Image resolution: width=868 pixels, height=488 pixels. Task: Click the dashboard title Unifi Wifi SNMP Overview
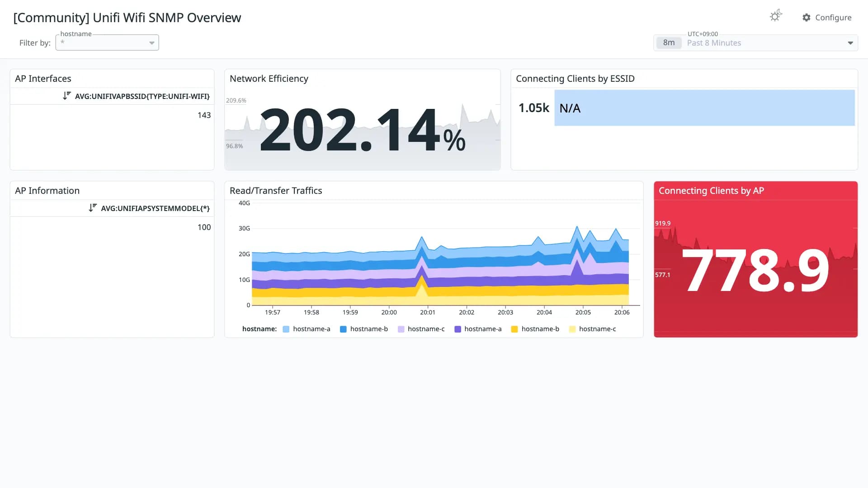[x=127, y=18]
